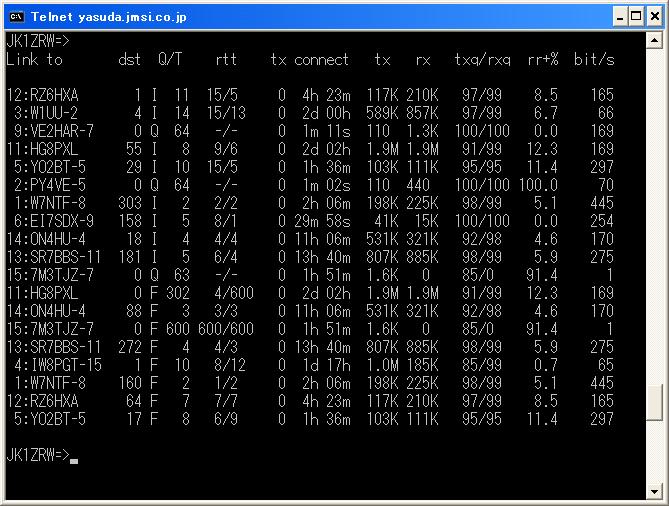Click the connect time '1d 17h'

coord(326,365)
